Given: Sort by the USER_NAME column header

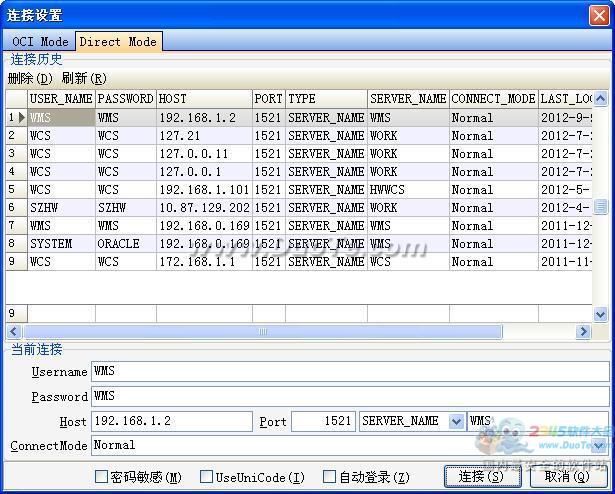Looking at the screenshot, I should (x=61, y=99).
